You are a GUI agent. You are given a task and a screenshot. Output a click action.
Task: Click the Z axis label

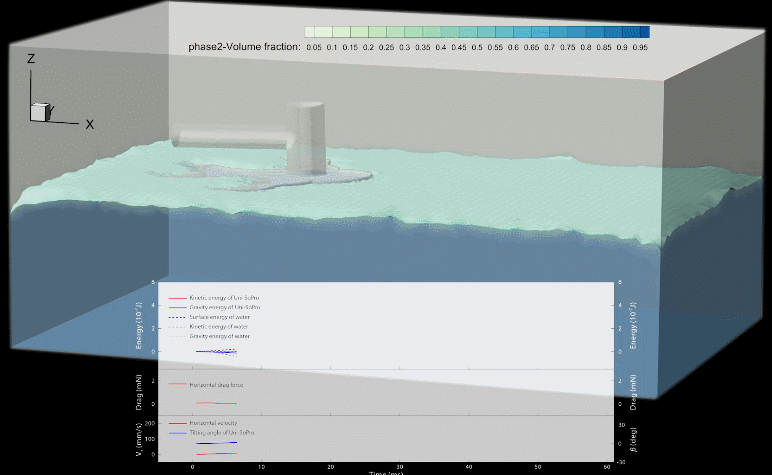(32, 59)
